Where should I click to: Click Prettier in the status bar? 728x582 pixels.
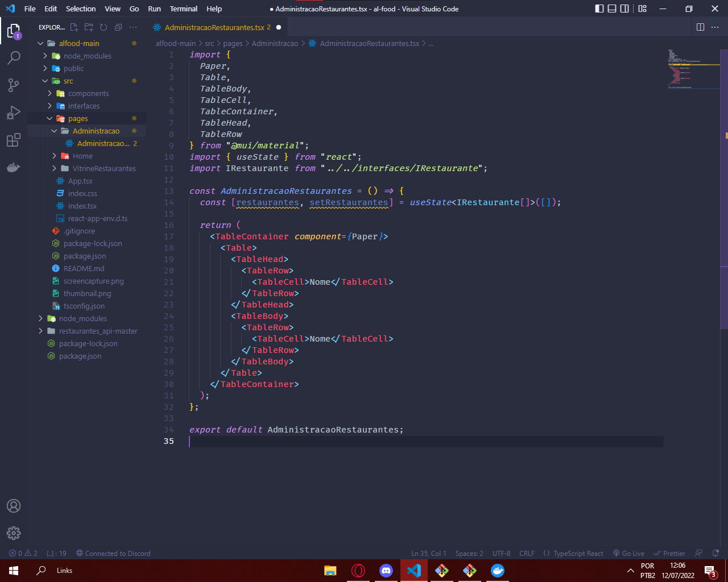pyautogui.click(x=669, y=553)
